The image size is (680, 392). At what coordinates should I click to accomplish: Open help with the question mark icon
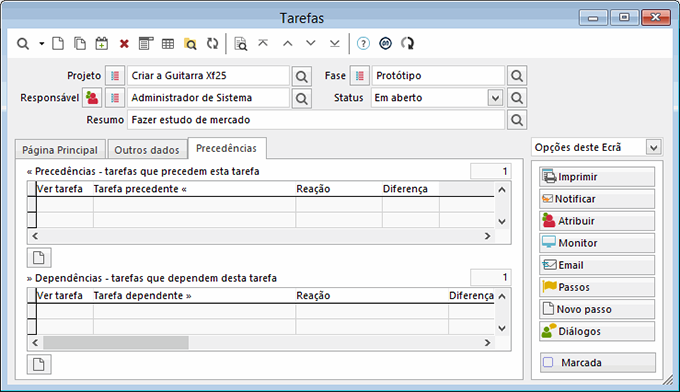coord(363,44)
